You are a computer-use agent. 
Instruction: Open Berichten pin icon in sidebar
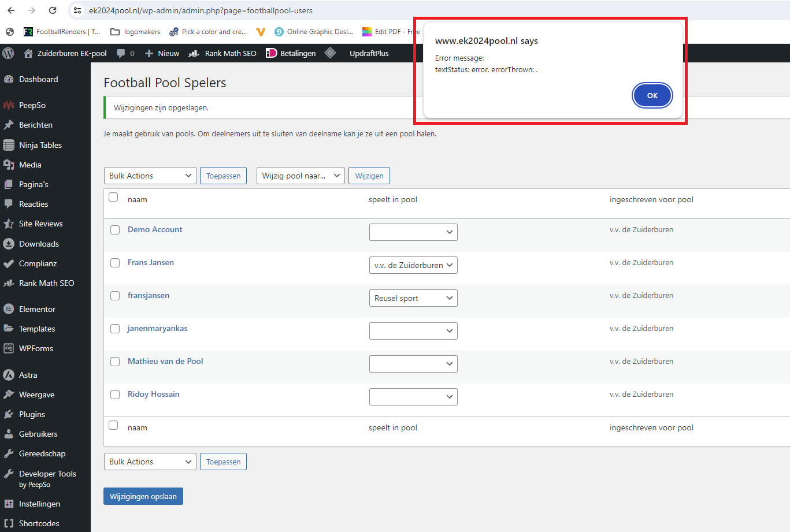pos(9,125)
